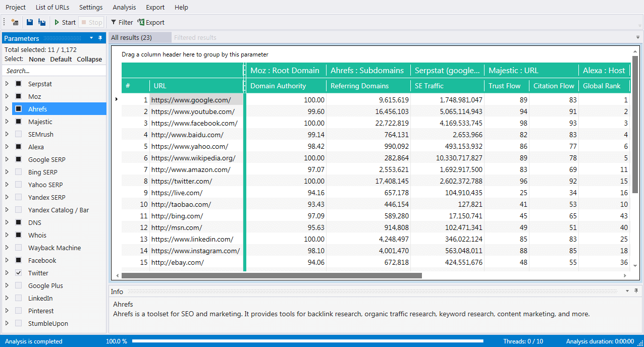
Task: Open the Filter funnel tool
Action: pos(122,22)
